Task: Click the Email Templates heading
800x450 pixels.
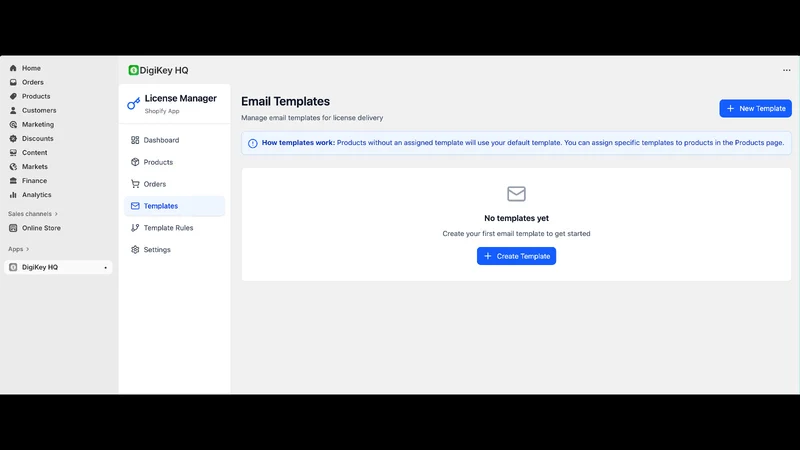Action: pyautogui.click(x=285, y=102)
